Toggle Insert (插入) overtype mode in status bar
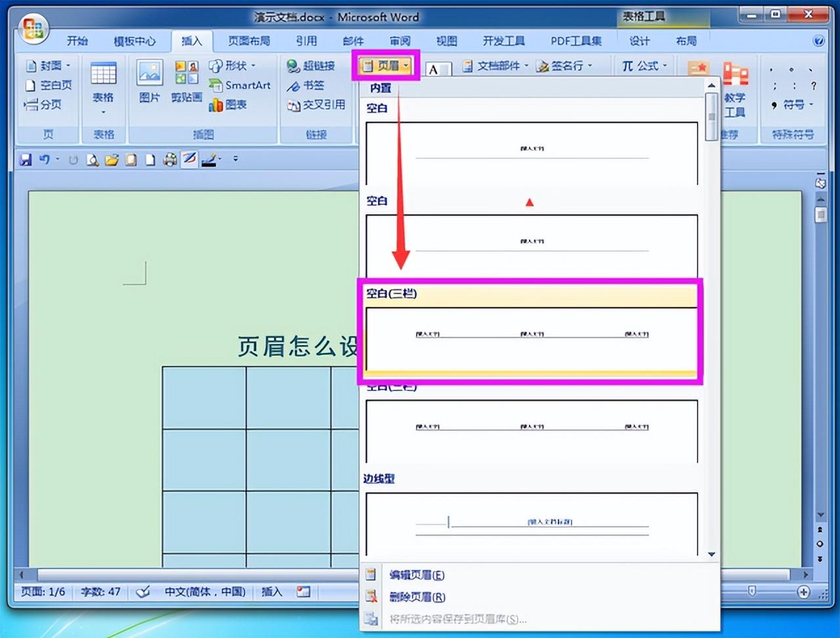Viewport: 840px width, 638px height. tap(271, 591)
